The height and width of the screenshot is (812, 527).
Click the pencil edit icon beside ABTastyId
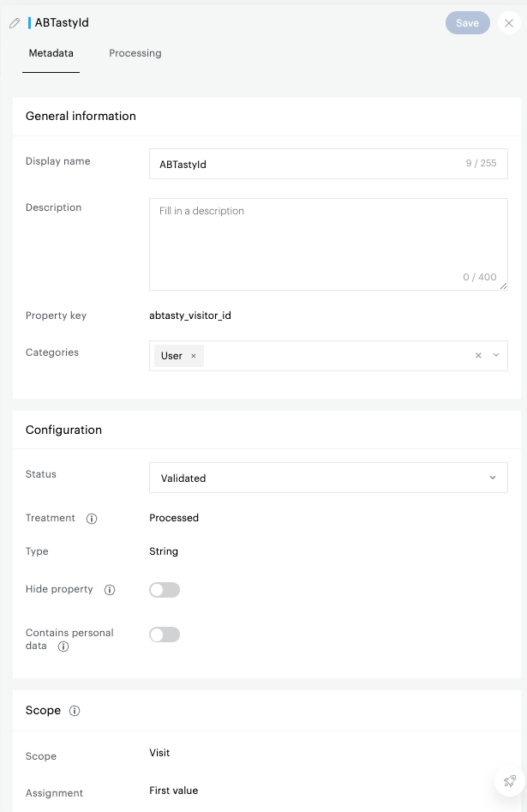point(15,23)
